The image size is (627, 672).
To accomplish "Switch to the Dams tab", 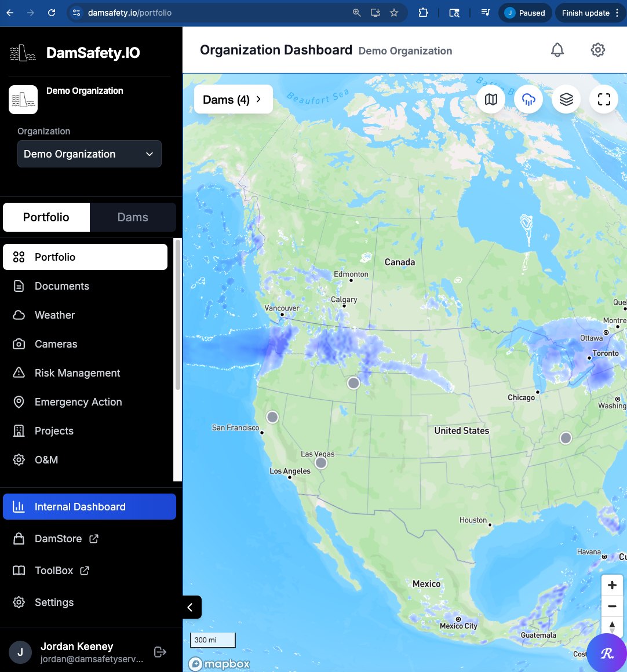I will [x=133, y=217].
